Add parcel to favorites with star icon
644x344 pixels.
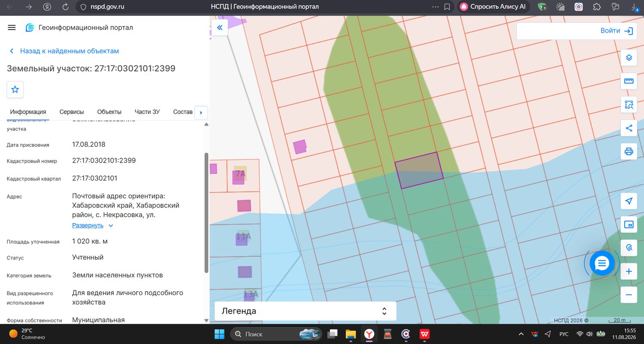pyautogui.click(x=15, y=89)
